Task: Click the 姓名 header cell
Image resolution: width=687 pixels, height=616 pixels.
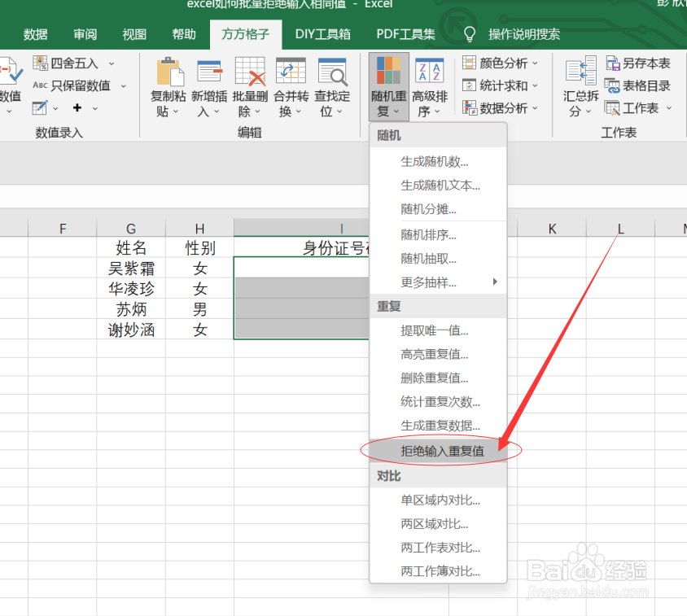Action: click(131, 247)
